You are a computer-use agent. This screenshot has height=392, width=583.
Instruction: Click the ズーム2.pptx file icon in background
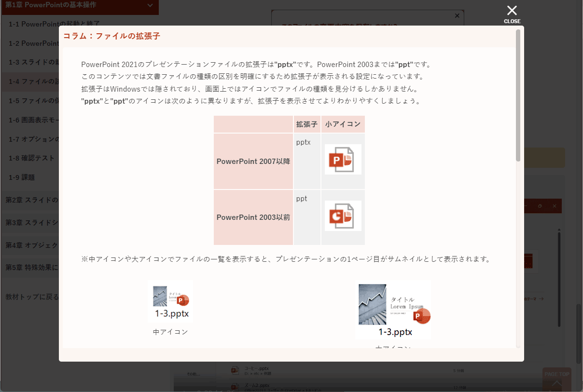point(235,387)
